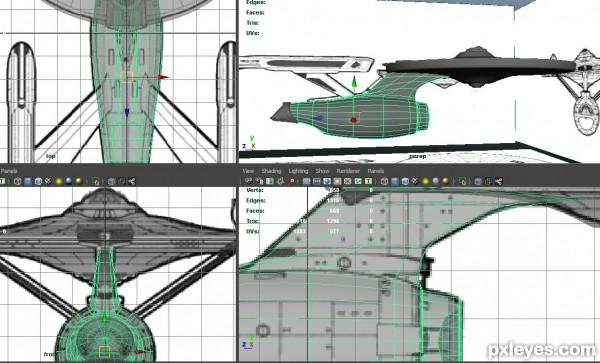Click X-ray active components icon in front-view toolbar
Image resolution: width=600 pixels, height=363 pixels.
[x=122, y=181]
